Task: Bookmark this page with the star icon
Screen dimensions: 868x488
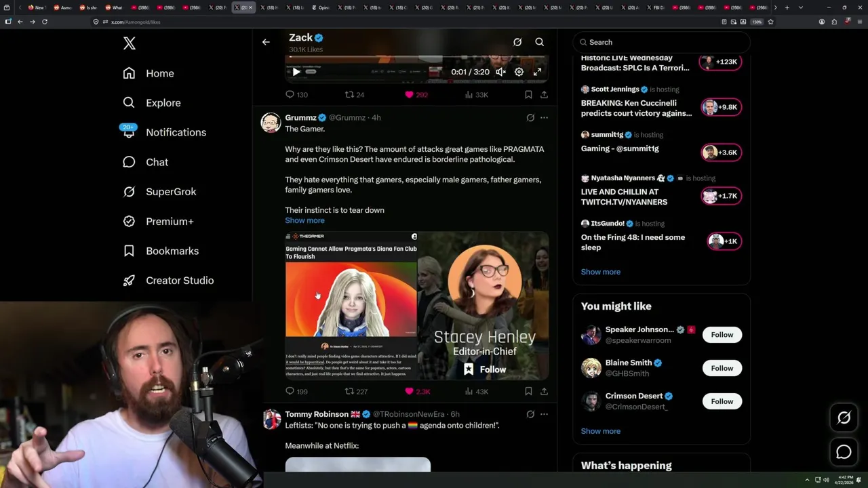Action: pyautogui.click(x=770, y=22)
